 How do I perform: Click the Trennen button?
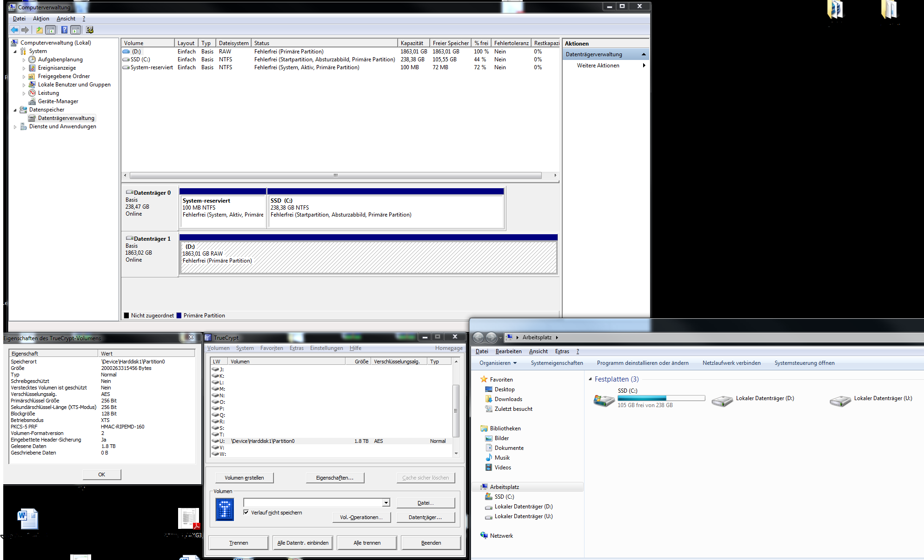pos(239,543)
